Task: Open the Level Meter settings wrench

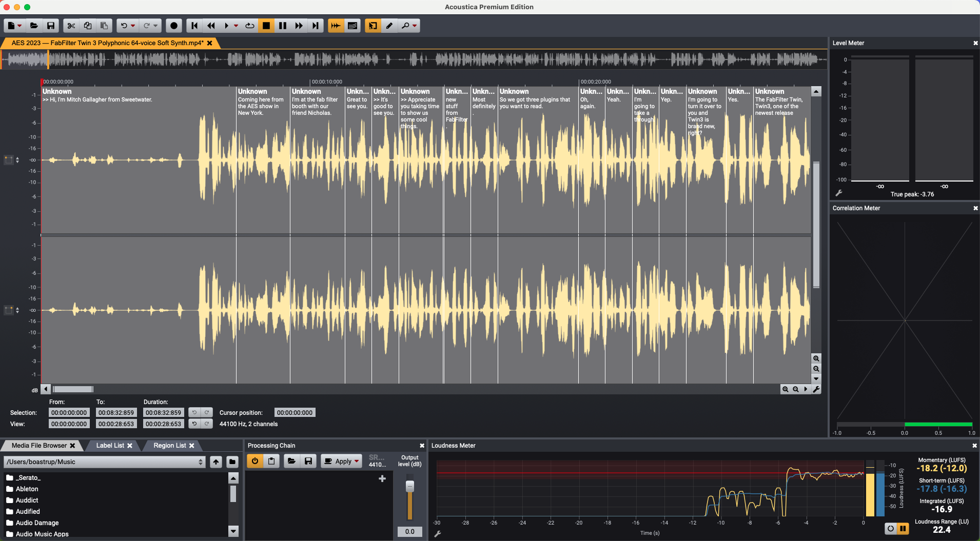Action: (x=840, y=193)
